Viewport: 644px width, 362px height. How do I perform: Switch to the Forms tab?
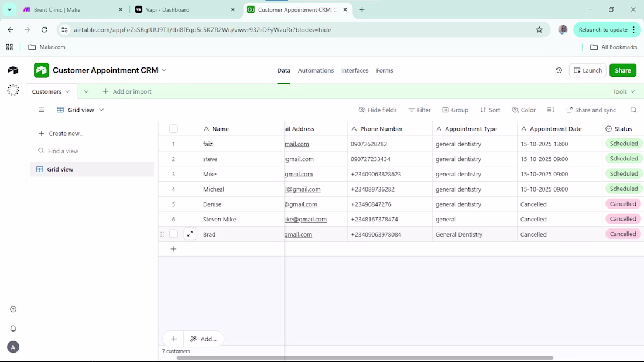tap(385, 70)
